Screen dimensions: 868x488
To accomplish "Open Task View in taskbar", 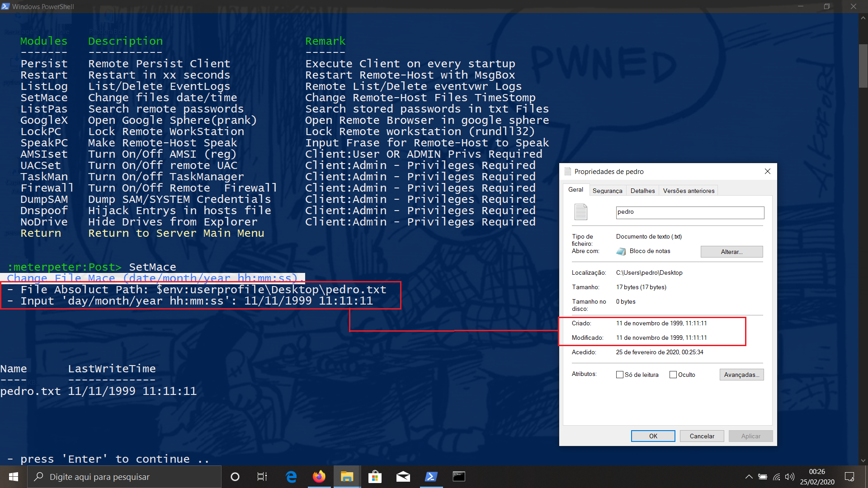I will pos(262,477).
